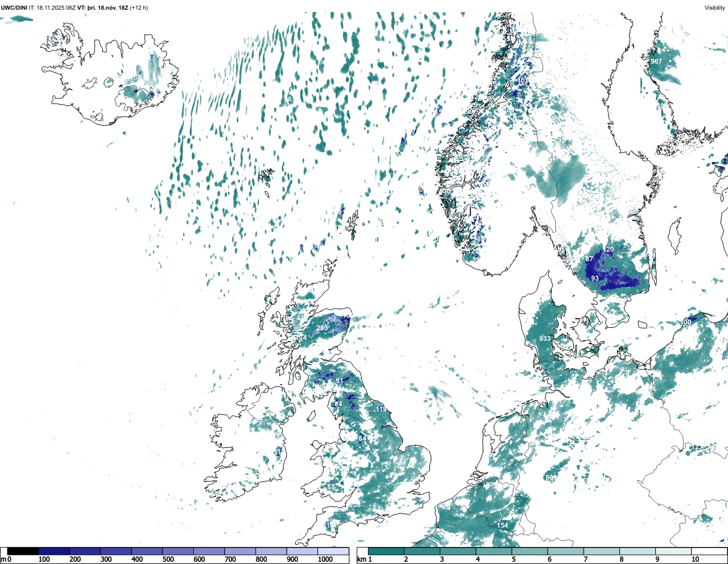This screenshot has width=728, height=564.
Task: Select the 600–700 m legend swatch
Action: click(209, 551)
